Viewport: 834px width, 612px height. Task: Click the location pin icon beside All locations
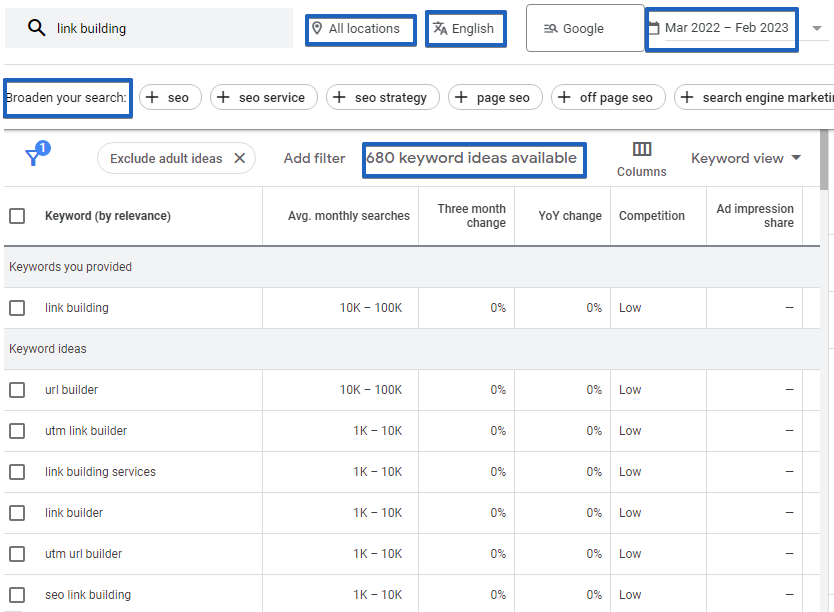319,29
